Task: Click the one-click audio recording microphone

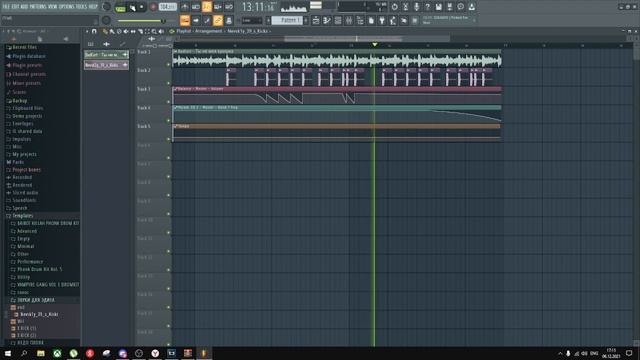Action: [x=416, y=7]
